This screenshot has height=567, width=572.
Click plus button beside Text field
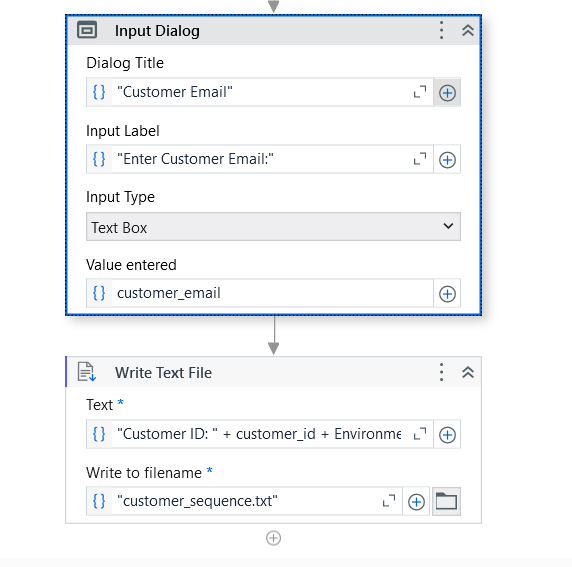pyautogui.click(x=447, y=435)
